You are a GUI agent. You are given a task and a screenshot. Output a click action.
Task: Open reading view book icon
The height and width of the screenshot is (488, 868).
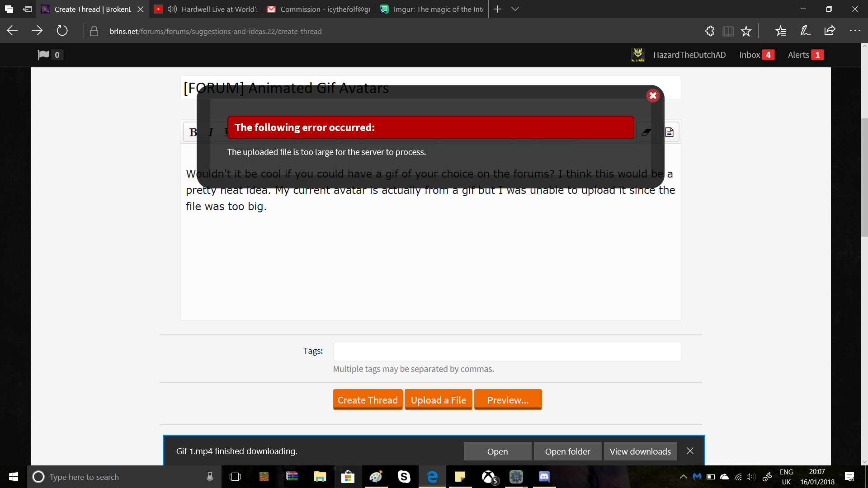click(728, 31)
